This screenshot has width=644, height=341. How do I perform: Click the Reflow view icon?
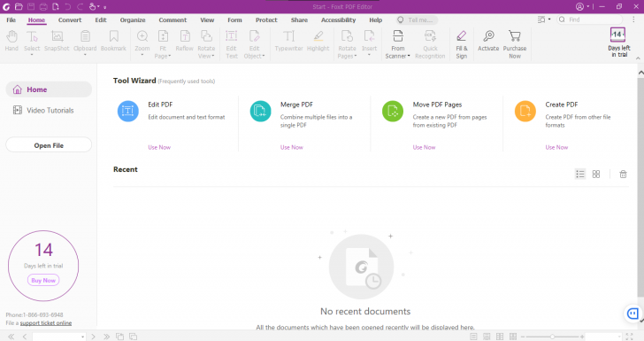184,41
